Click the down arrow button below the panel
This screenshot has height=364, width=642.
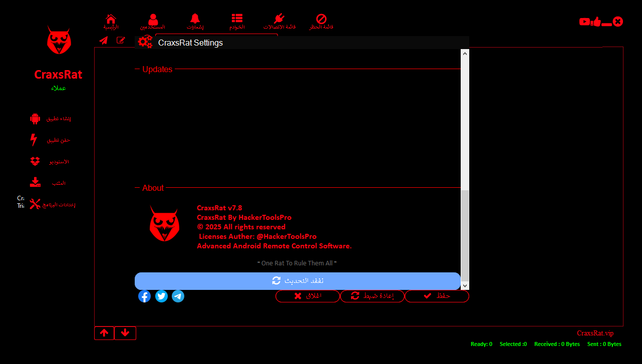coord(125,333)
